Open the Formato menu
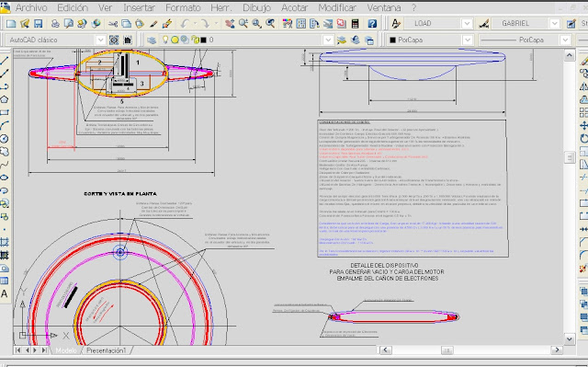The image size is (588, 367). point(183,7)
